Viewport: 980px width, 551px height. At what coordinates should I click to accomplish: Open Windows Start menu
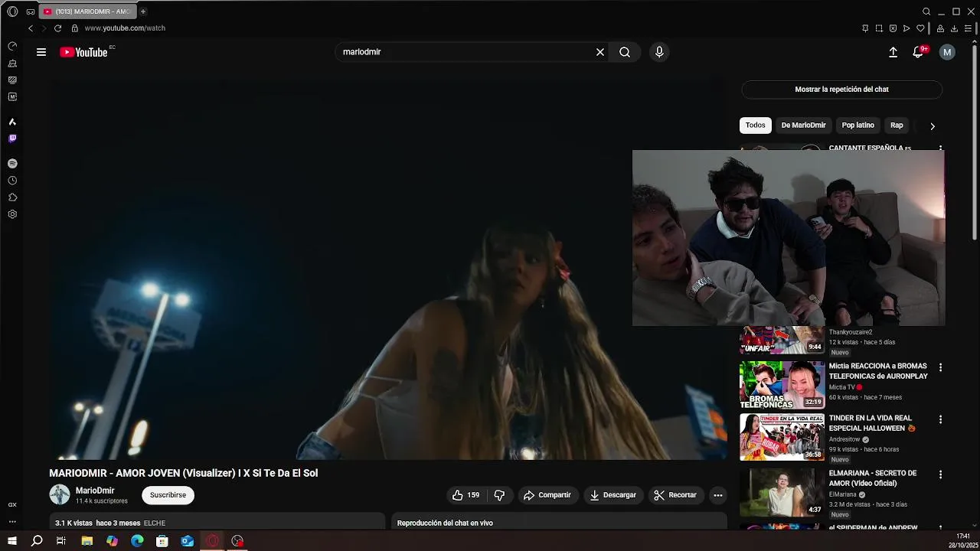click(12, 541)
